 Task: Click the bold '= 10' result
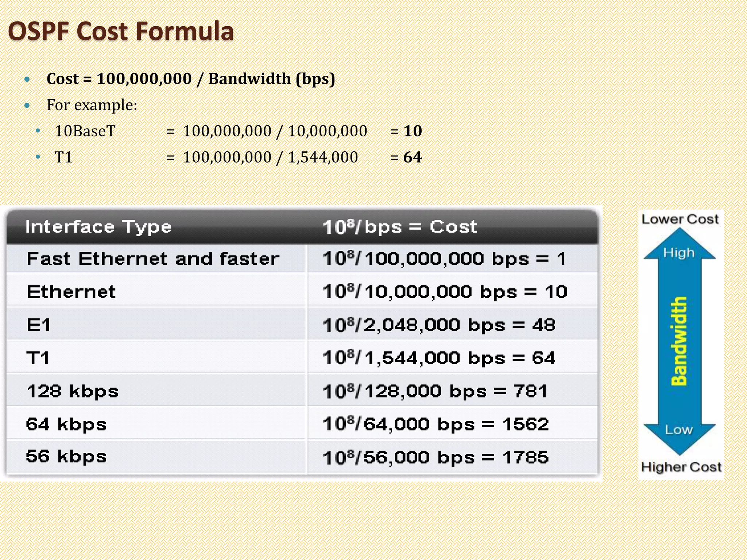(406, 131)
